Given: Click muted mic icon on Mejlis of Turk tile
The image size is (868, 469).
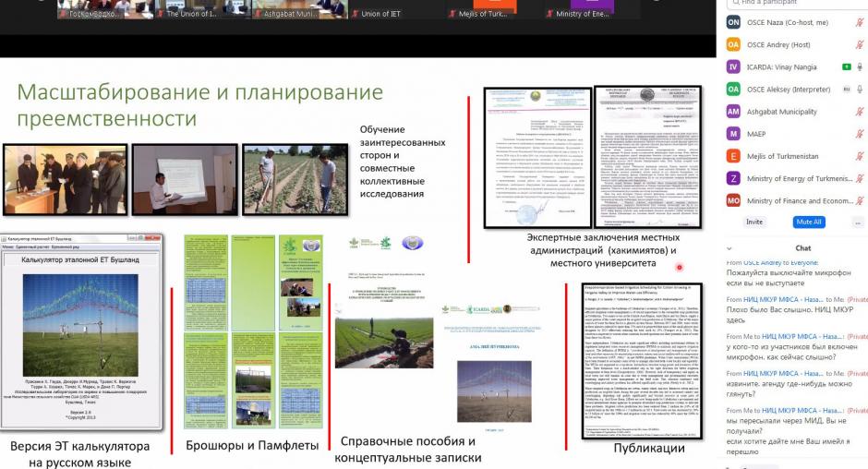Looking at the screenshot, I should [452, 14].
